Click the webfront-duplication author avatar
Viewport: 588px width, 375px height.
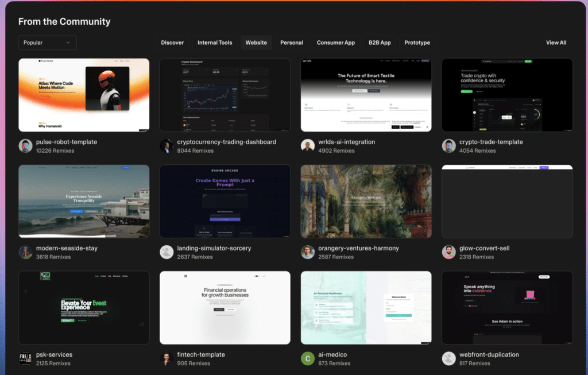448,358
